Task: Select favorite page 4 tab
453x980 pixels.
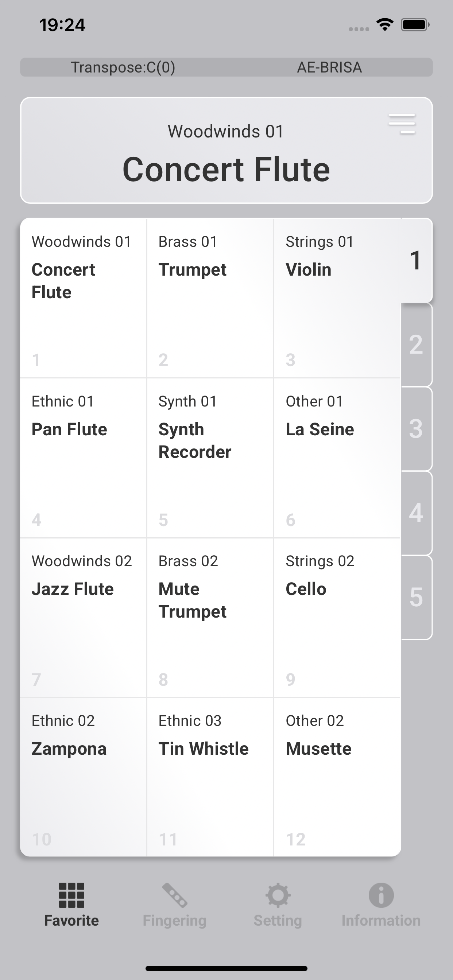Action: [x=417, y=513]
